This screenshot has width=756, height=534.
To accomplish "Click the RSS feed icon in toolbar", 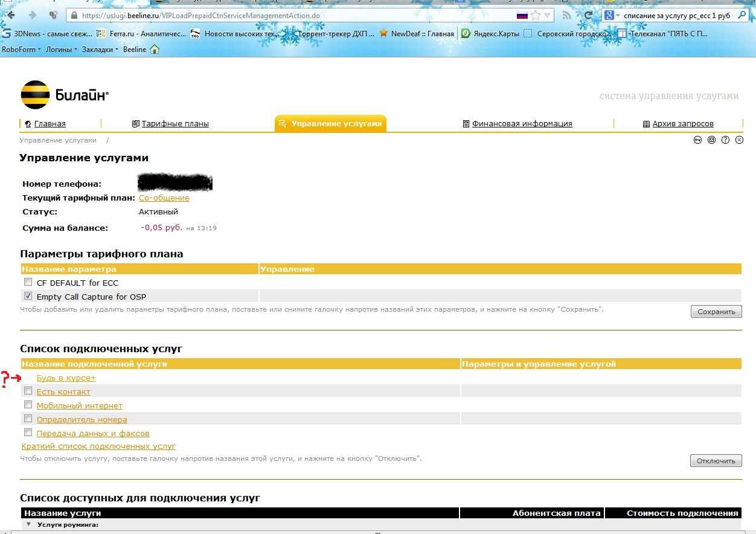I will click(x=566, y=16).
